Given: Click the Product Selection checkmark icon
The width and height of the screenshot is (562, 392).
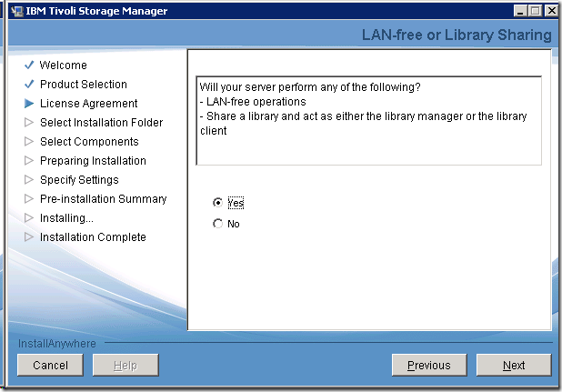Looking at the screenshot, I should 29,85.
